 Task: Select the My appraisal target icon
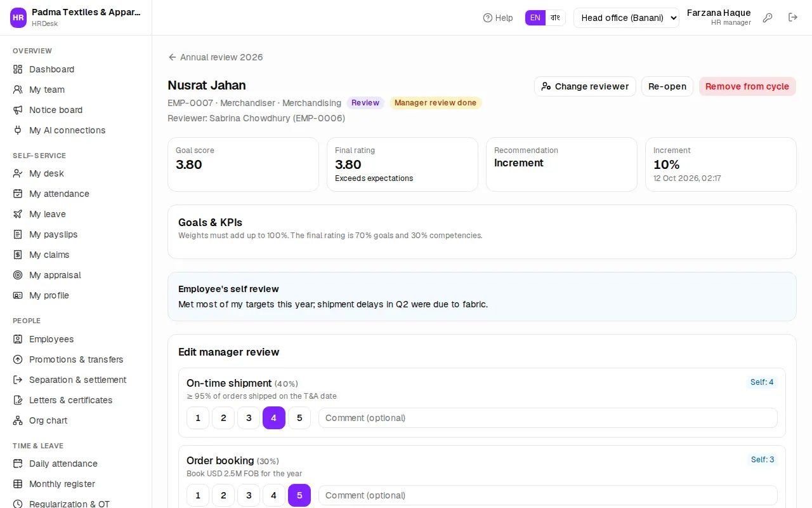(x=18, y=275)
